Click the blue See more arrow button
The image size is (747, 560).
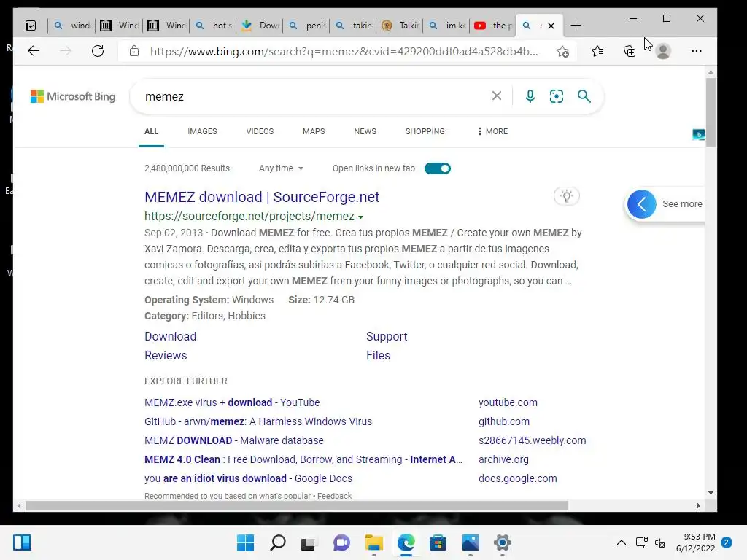[x=642, y=204]
